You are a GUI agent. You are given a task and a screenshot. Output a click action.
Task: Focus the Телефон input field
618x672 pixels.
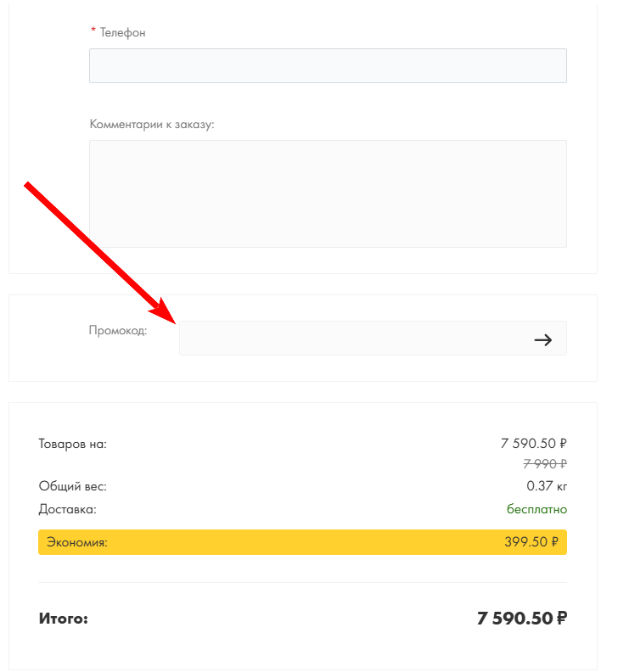(328, 66)
